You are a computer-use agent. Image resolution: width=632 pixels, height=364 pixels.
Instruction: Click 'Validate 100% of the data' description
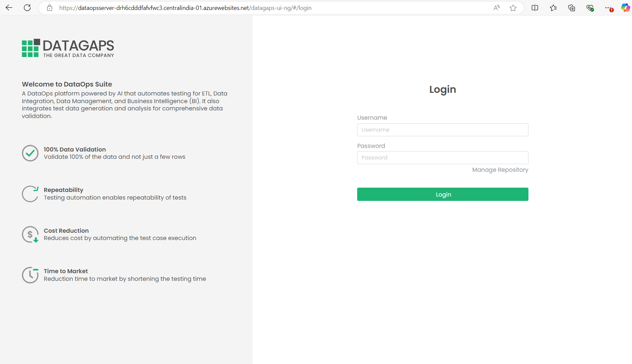pyautogui.click(x=115, y=157)
